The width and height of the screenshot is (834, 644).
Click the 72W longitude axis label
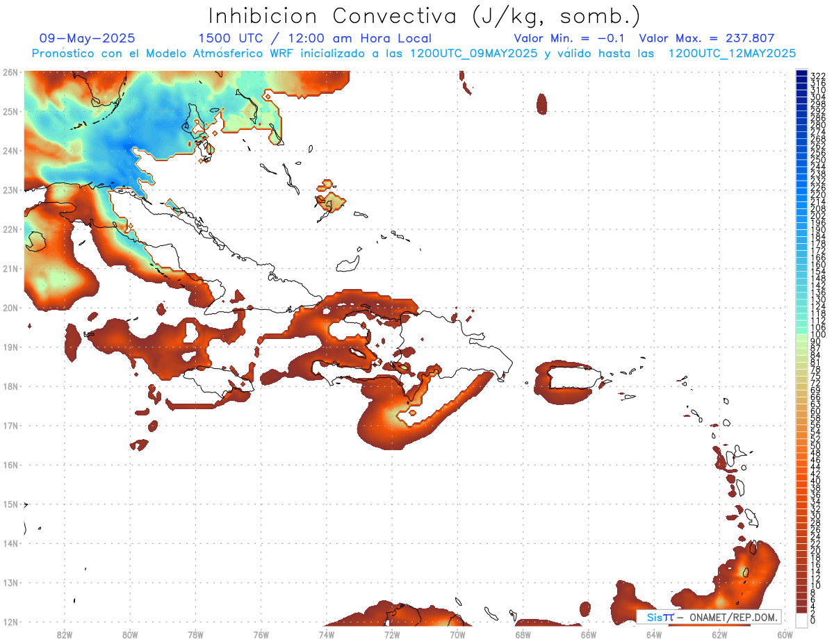click(392, 634)
